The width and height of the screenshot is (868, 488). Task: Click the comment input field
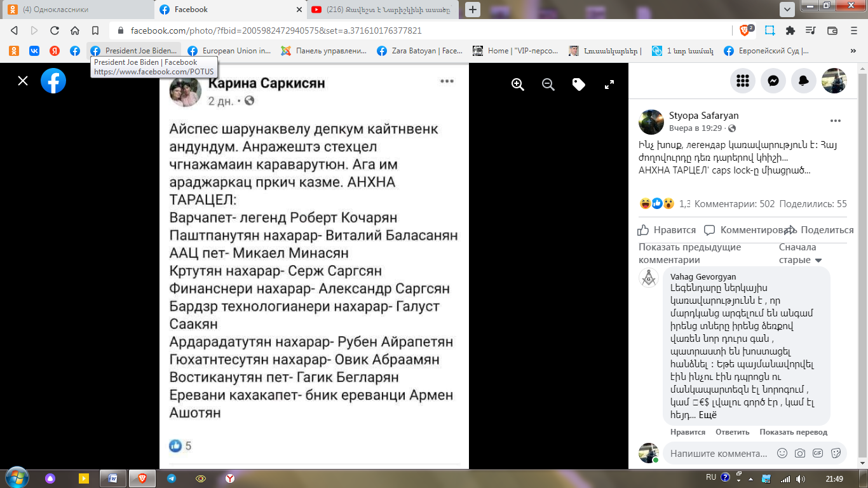[719, 454]
